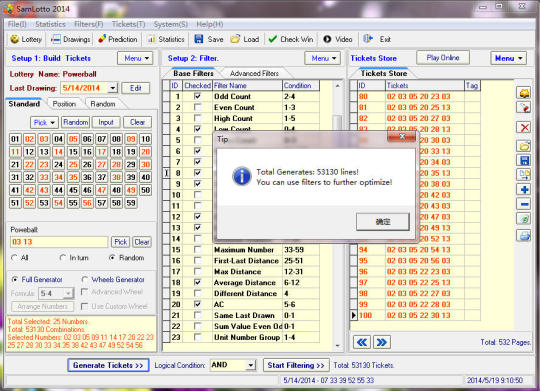Click the printer icon in Tickets Store sidebar
Image resolution: width=540 pixels, height=391 pixels.
524,236
